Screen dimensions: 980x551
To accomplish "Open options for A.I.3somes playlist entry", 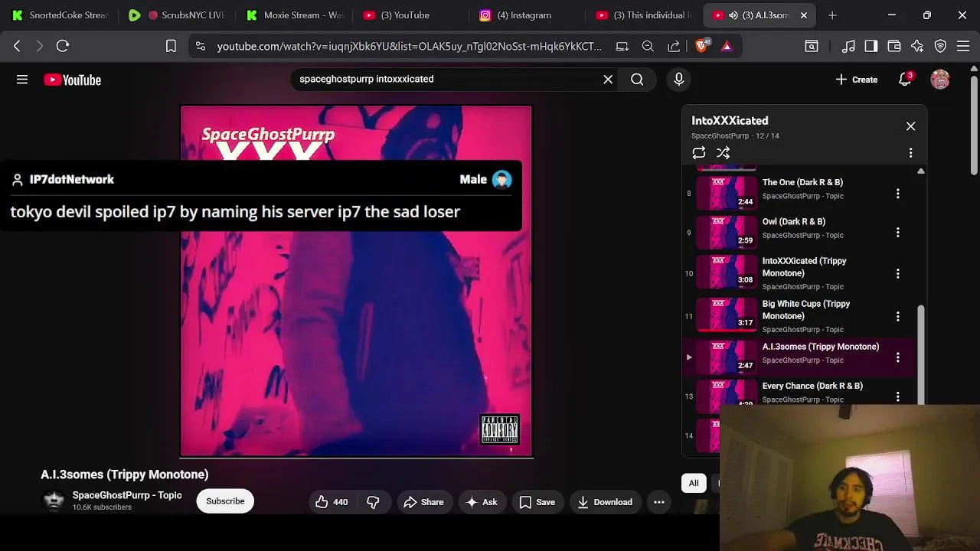I will [x=898, y=357].
